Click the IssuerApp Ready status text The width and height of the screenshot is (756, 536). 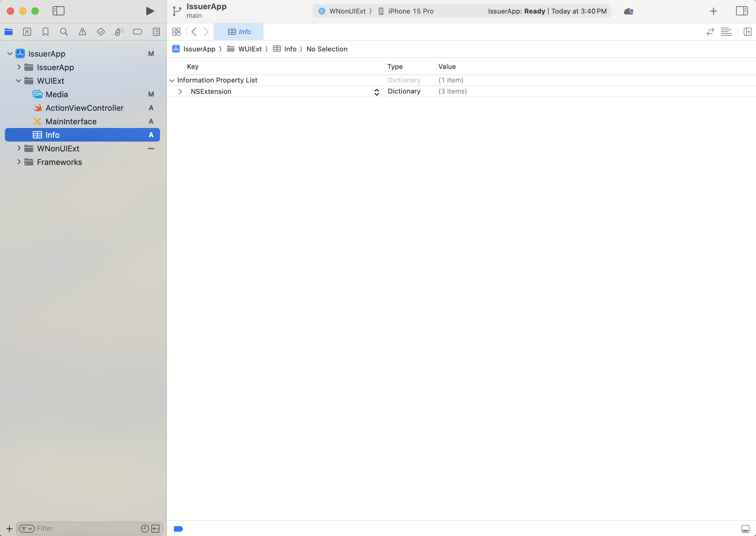click(x=547, y=11)
